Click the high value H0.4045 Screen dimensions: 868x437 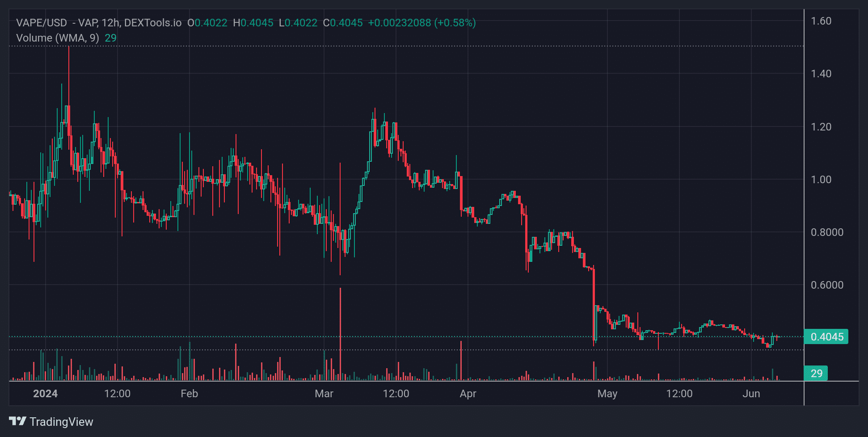(253, 23)
